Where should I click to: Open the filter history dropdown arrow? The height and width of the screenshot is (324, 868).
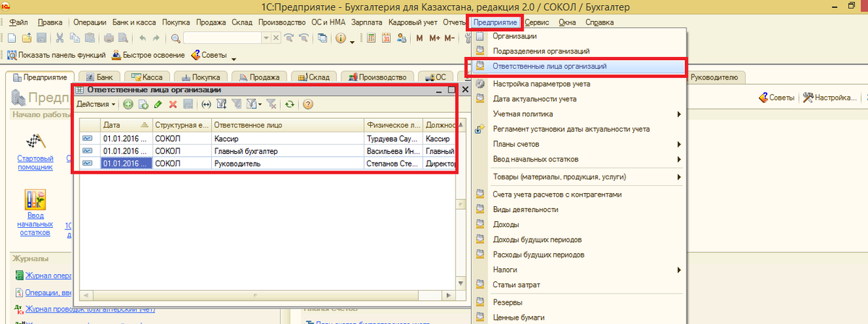pyautogui.click(x=260, y=104)
